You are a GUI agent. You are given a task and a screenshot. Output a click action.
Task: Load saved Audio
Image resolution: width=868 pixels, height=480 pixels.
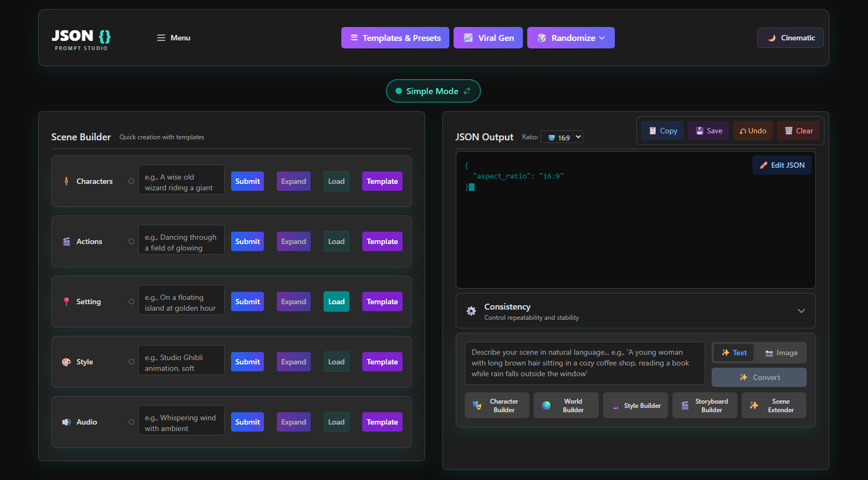coord(336,422)
